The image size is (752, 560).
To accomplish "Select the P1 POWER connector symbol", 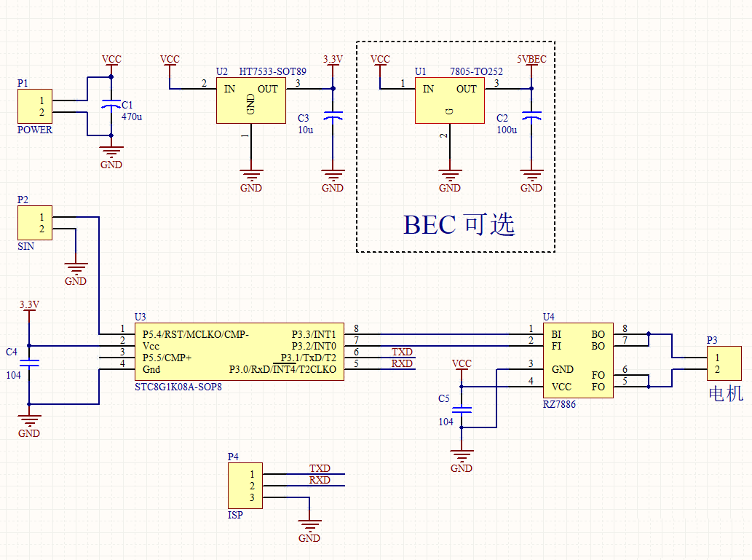I will tap(34, 106).
